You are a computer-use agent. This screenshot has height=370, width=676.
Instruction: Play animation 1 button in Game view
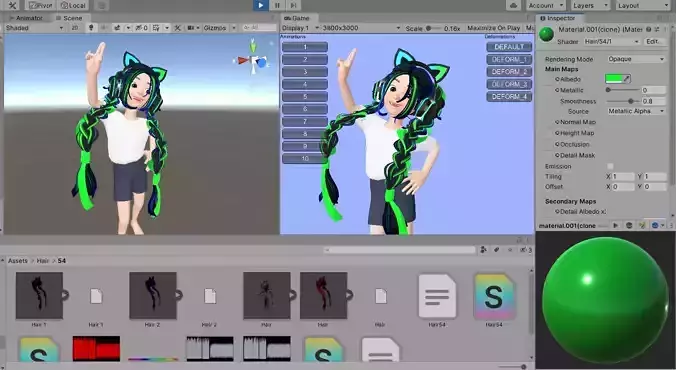pyautogui.click(x=305, y=47)
